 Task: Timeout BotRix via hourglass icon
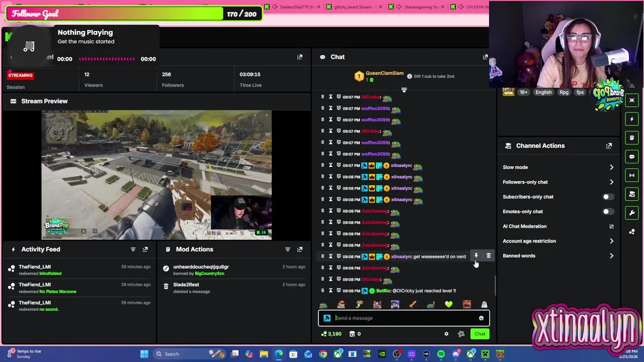pyautogui.click(x=331, y=291)
